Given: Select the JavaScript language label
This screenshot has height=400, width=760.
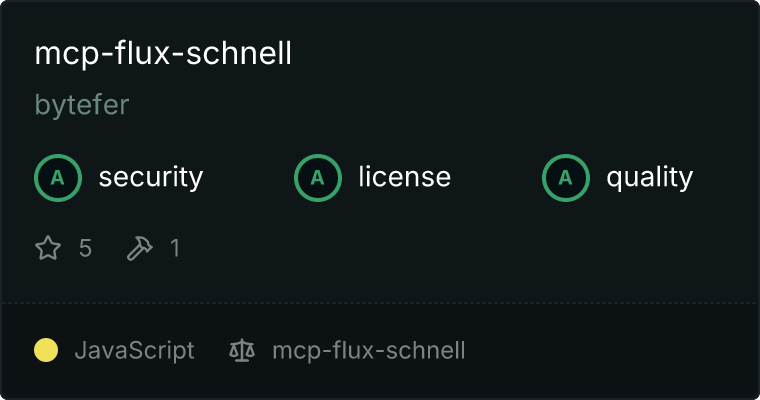Looking at the screenshot, I should (x=135, y=350).
